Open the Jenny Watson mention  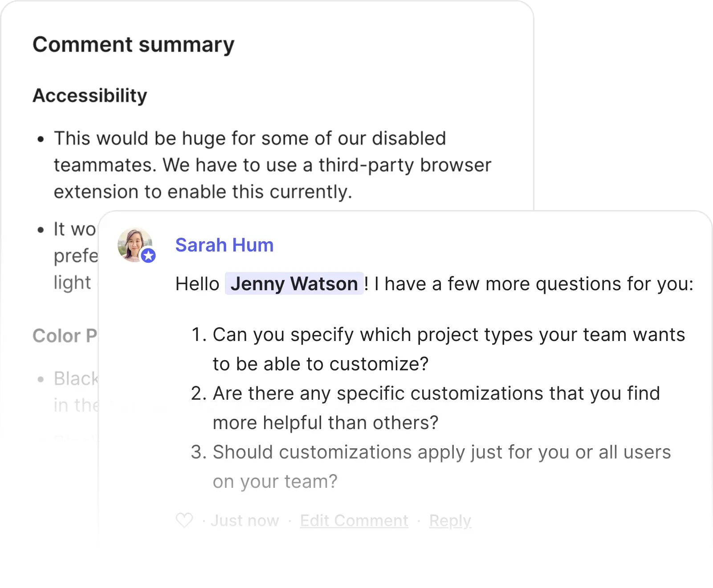tap(295, 284)
